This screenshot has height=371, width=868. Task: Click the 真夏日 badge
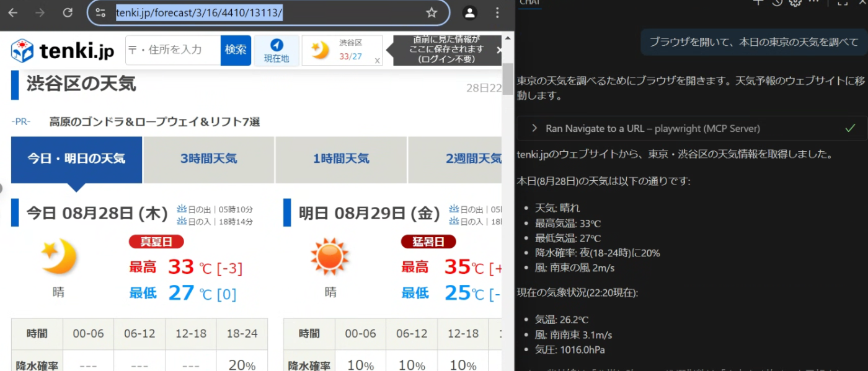tap(156, 242)
